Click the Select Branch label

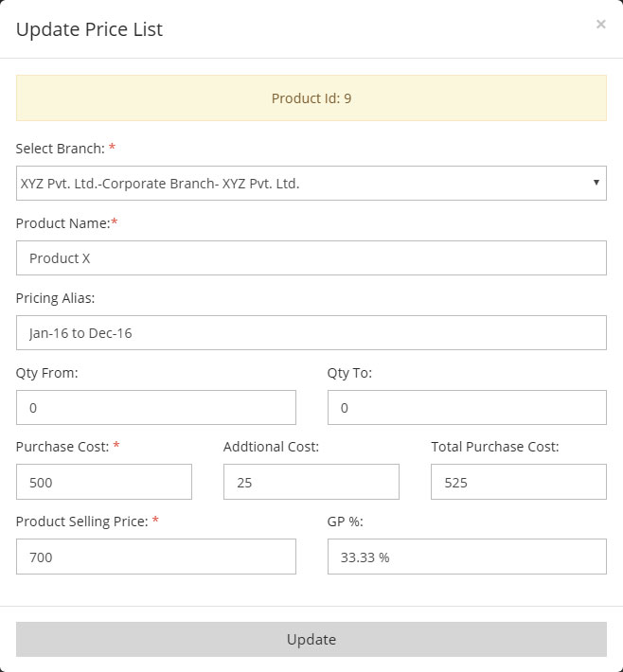point(60,149)
